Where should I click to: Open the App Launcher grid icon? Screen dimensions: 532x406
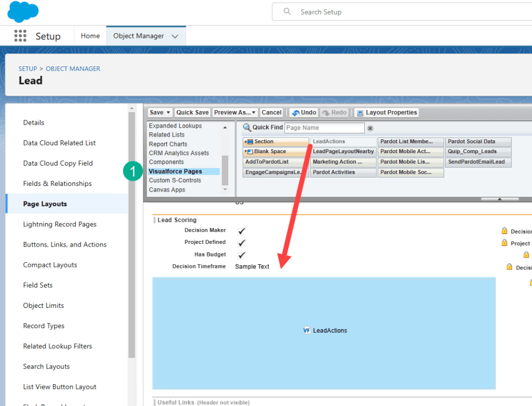click(x=20, y=36)
